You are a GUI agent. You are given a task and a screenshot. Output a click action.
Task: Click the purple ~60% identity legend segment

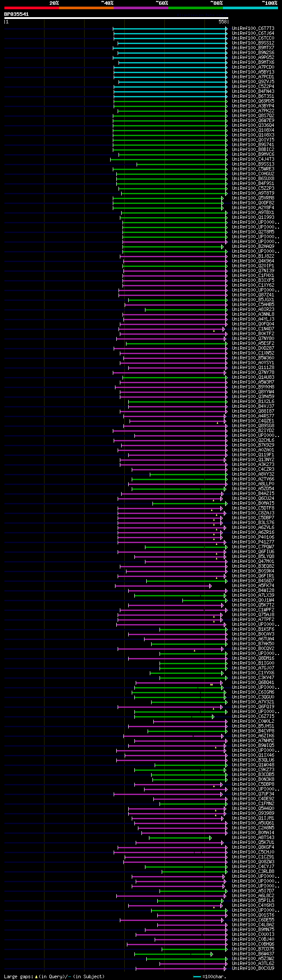click(141, 8)
